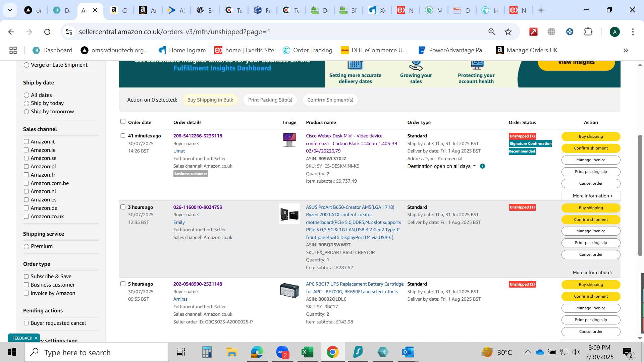Expand More information for the ASUS order

click(592, 273)
